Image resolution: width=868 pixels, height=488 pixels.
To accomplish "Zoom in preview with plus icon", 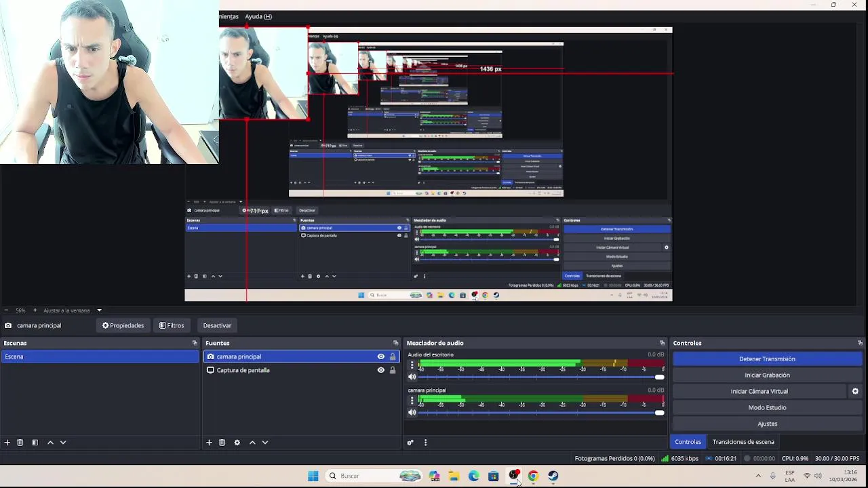I will pyautogui.click(x=35, y=310).
